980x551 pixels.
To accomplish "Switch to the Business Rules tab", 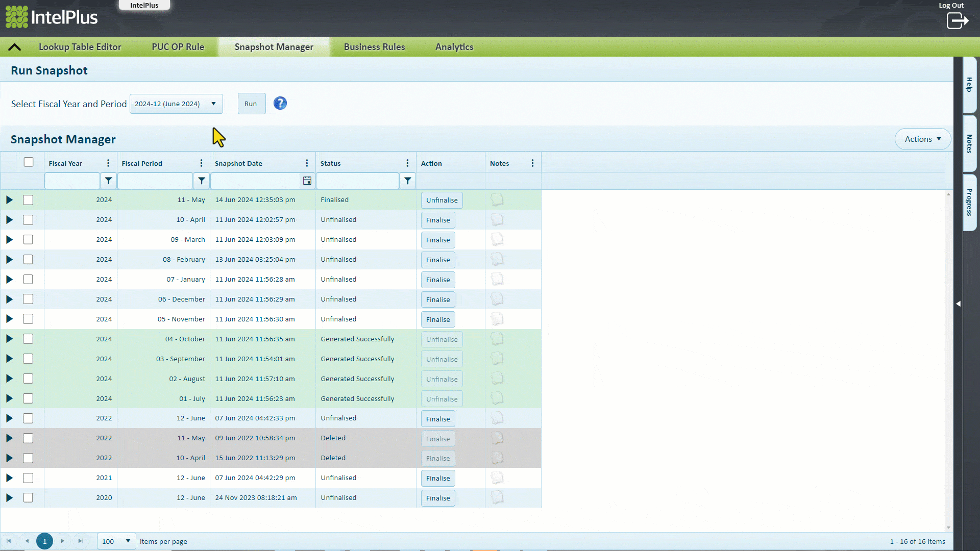I will (374, 47).
